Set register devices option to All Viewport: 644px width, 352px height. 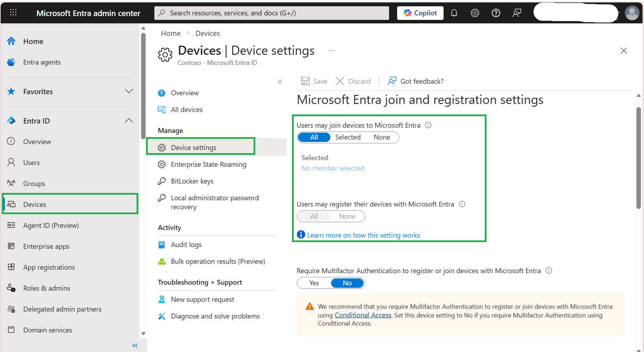click(314, 216)
